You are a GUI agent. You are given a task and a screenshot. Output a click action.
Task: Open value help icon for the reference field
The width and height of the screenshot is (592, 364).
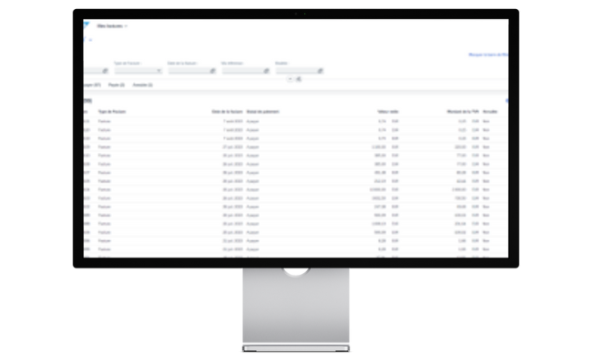(x=266, y=70)
